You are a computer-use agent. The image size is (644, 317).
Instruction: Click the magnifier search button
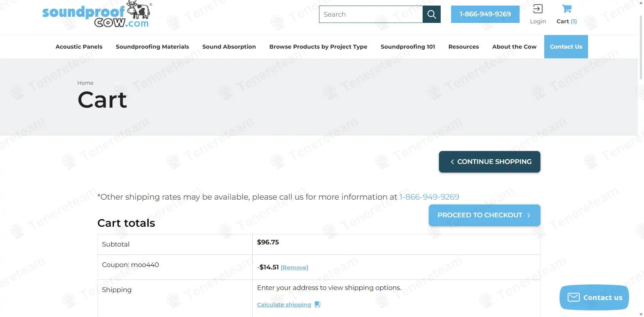(432, 14)
